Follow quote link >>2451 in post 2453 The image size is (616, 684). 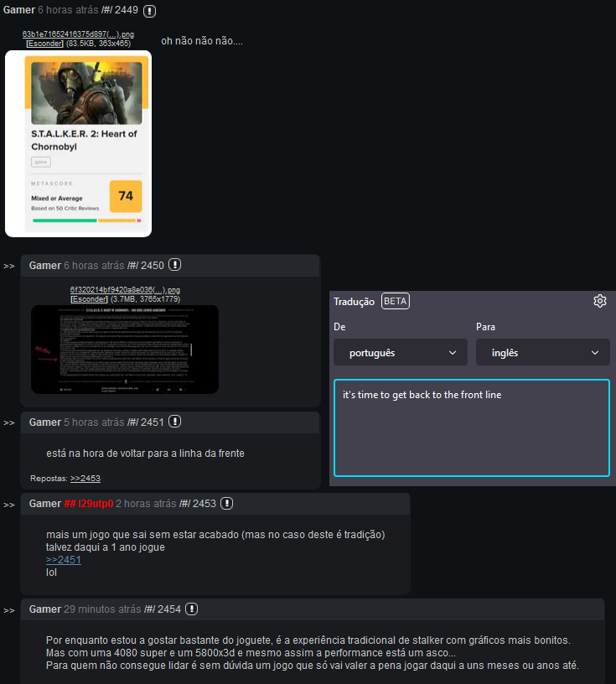64,560
